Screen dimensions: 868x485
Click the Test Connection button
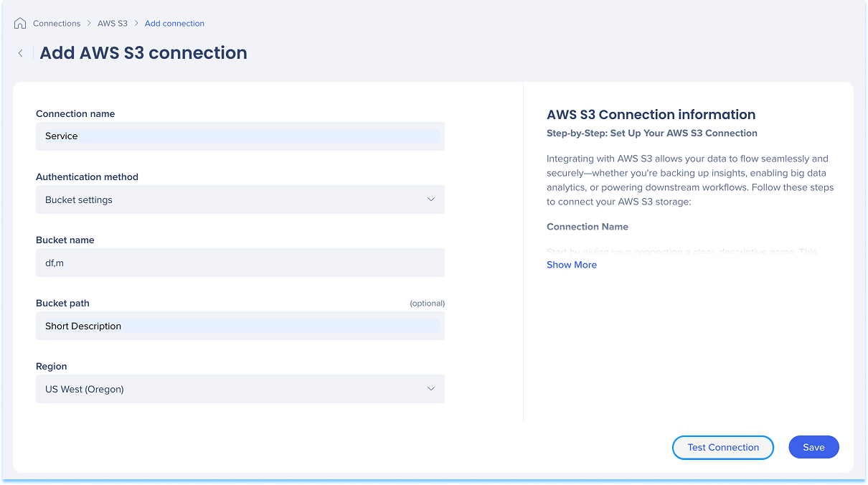point(723,447)
